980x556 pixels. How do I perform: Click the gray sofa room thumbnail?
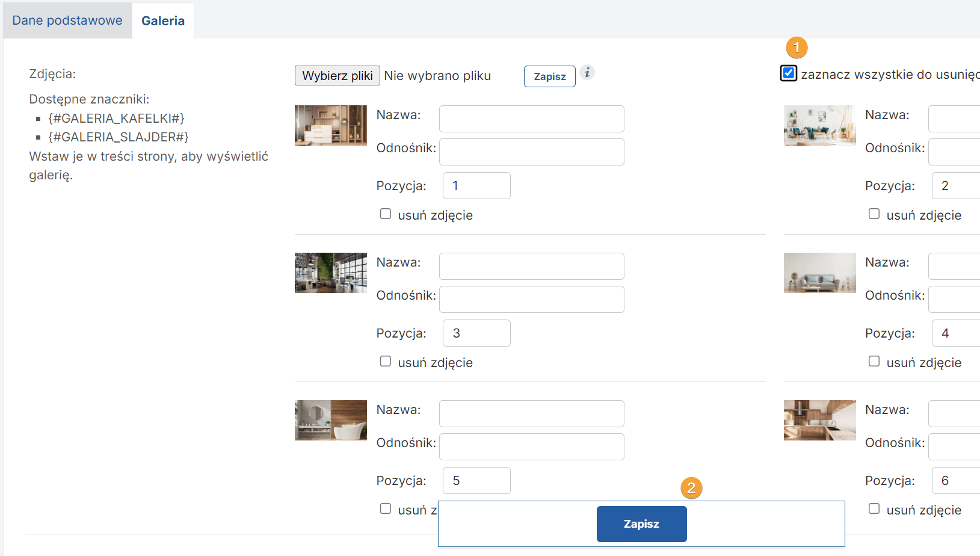pos(819,273)
